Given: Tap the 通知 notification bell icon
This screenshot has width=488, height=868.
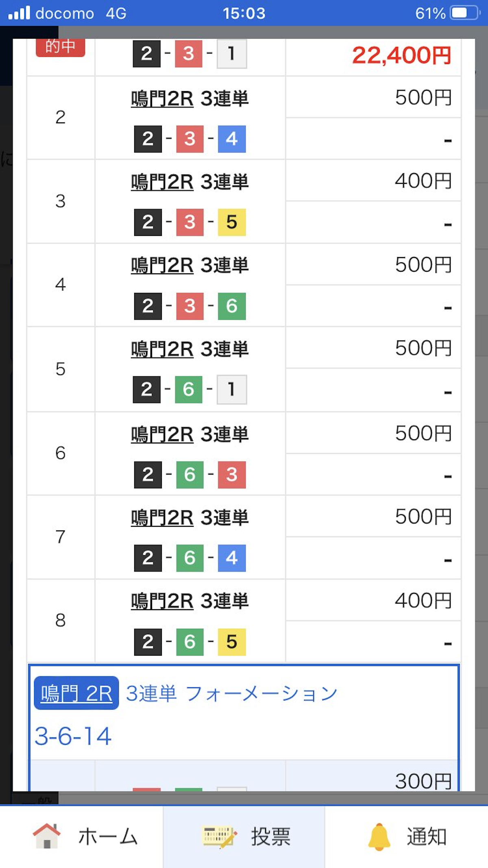Looking at the screenshot, I should 379,836.
